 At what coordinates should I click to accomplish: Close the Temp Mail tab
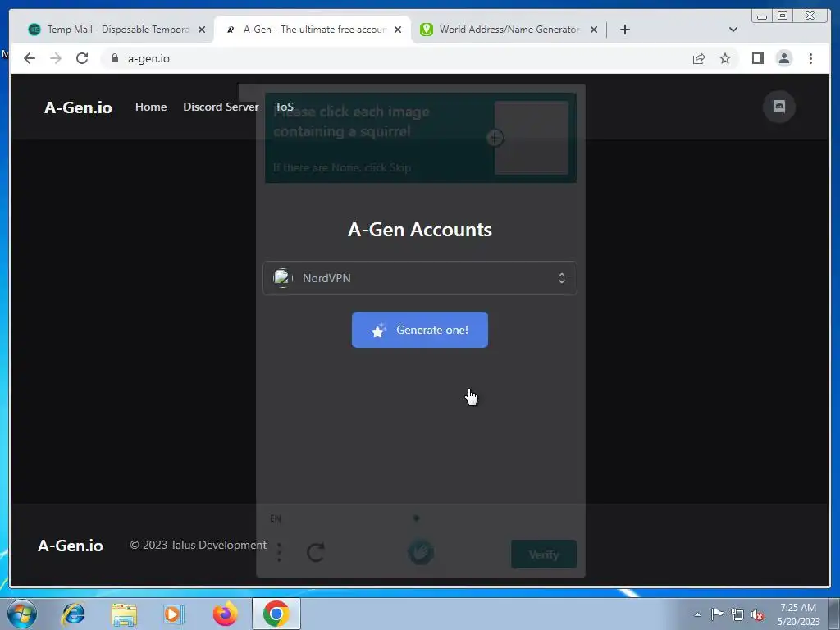(202, 30)
